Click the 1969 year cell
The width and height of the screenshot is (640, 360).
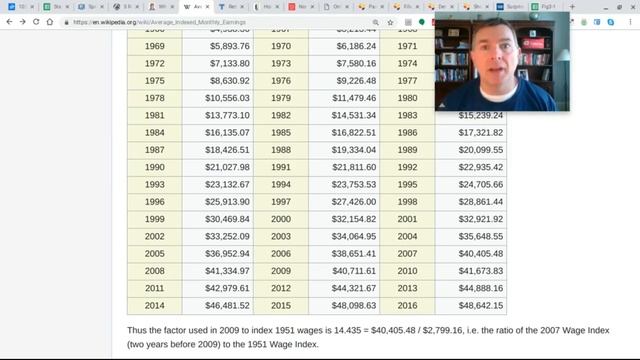pos(155,46)
